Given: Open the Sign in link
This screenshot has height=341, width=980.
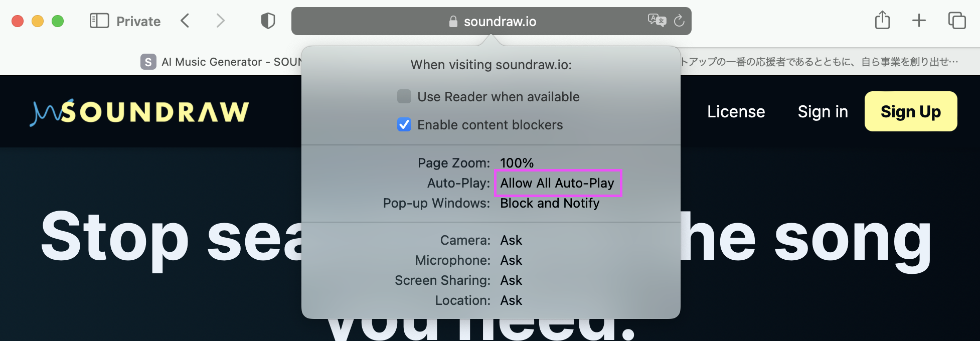Looking at the screenshot, I should [823, 111].
